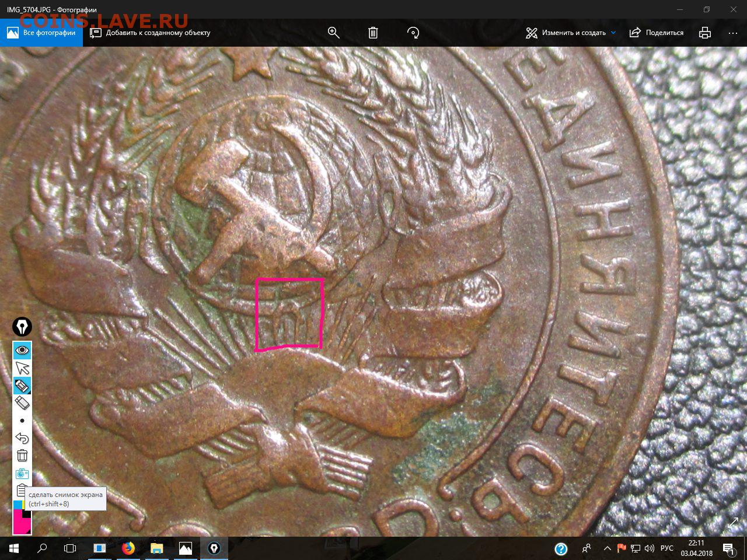This screenshot has height=560, width=747.
Task: Pick the cyan color swatch
Action: 17,505
